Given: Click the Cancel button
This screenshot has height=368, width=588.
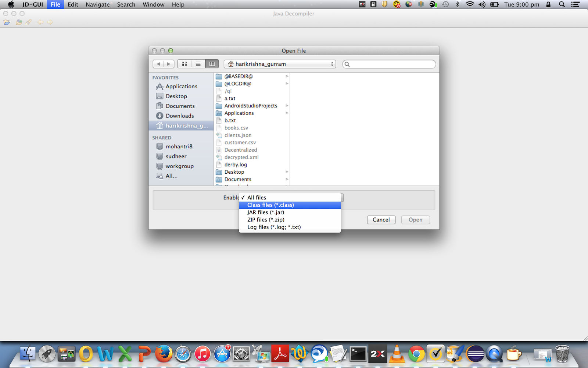Looking at the screenshot, I should click(381, 220).
